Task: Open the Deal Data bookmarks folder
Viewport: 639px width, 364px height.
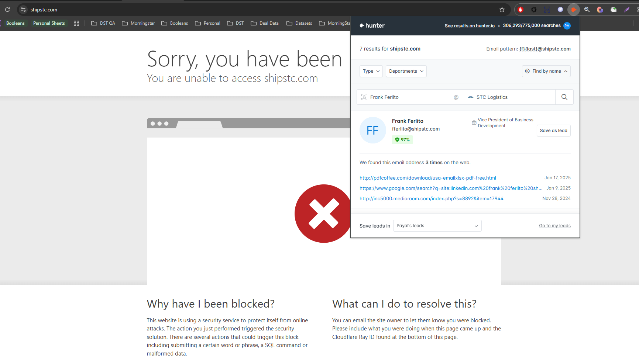Action: [x=265, y=23]
